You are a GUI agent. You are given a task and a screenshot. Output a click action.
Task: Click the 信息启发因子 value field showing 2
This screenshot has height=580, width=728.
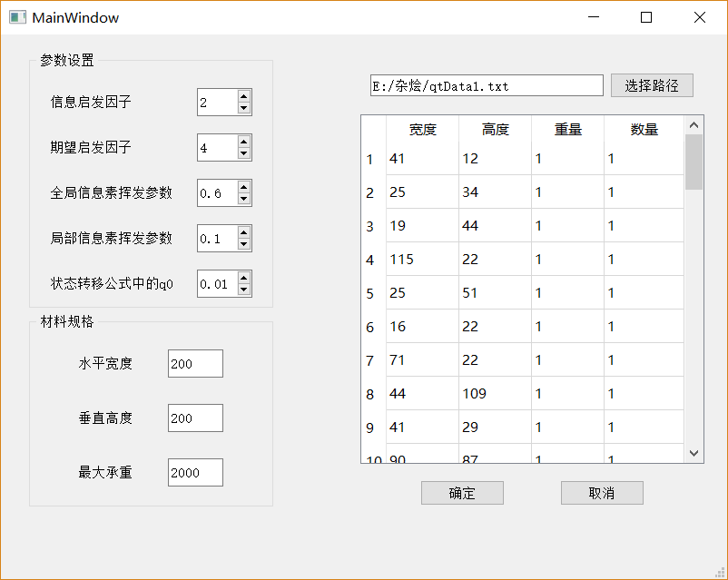point(218,103)
